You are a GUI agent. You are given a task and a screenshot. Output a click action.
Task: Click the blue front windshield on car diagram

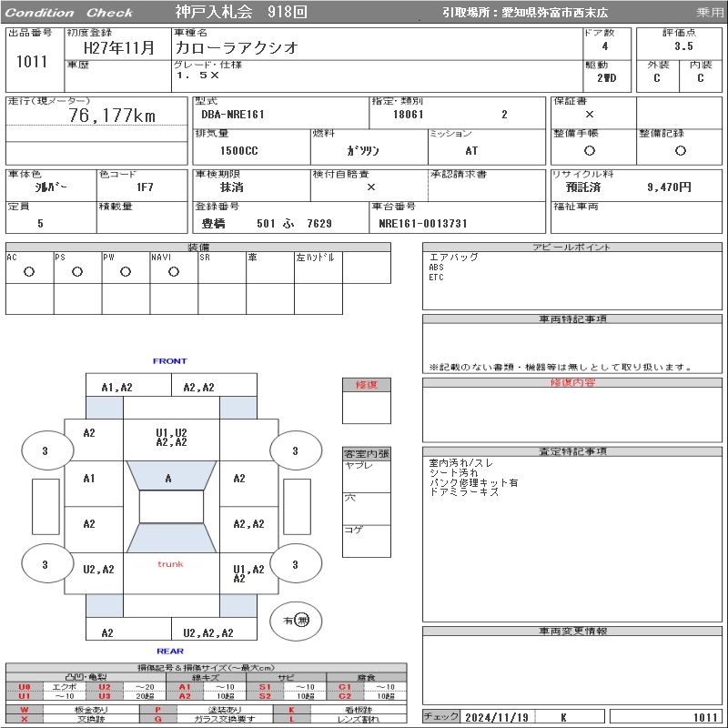point(169,477)
